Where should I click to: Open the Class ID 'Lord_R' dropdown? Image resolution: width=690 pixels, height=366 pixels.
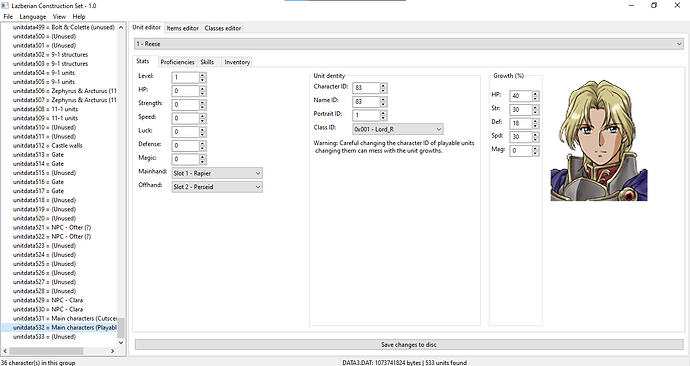(398, 129)
